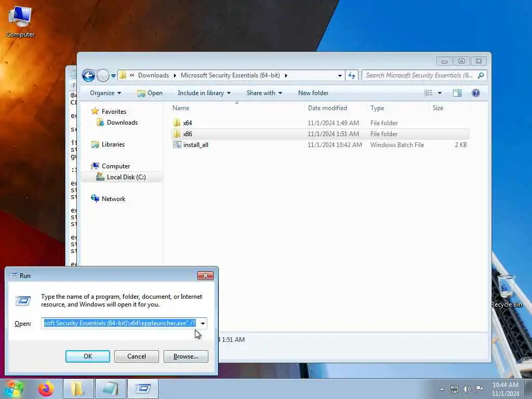
Task: Sort by Name column header
Action: click(237, 108)
